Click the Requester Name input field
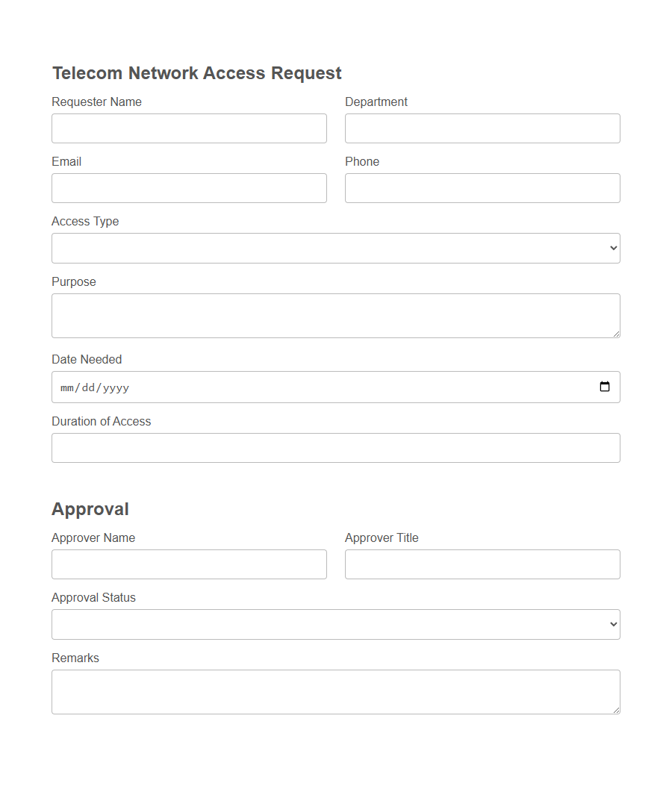This screenshot has height=801, width=672. [189, 128]
